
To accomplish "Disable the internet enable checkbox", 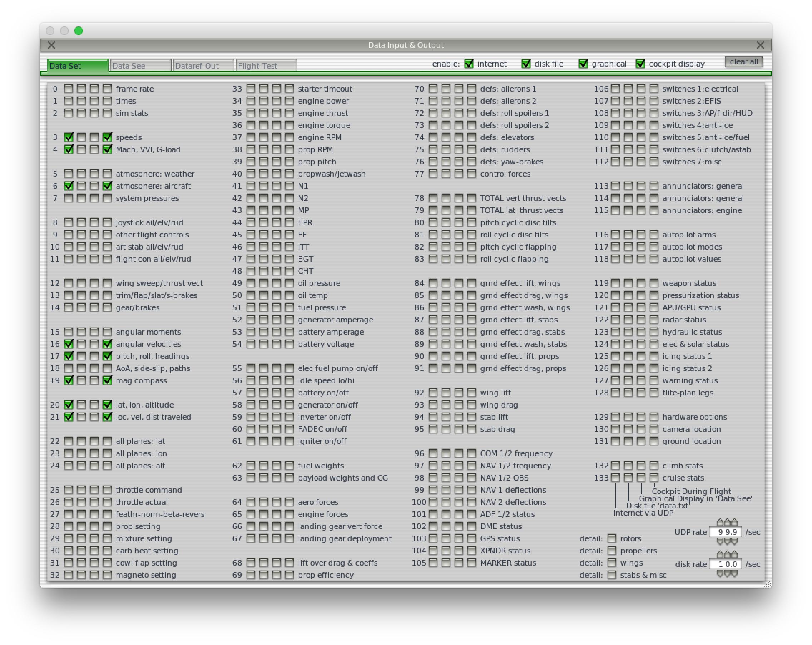I will pos(469,64).
